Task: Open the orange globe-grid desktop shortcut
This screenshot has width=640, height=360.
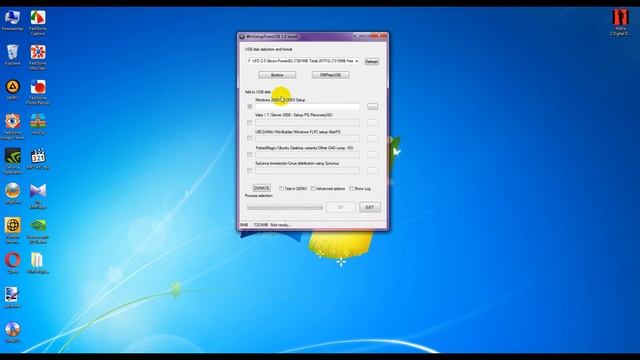Action: point(12,230)
